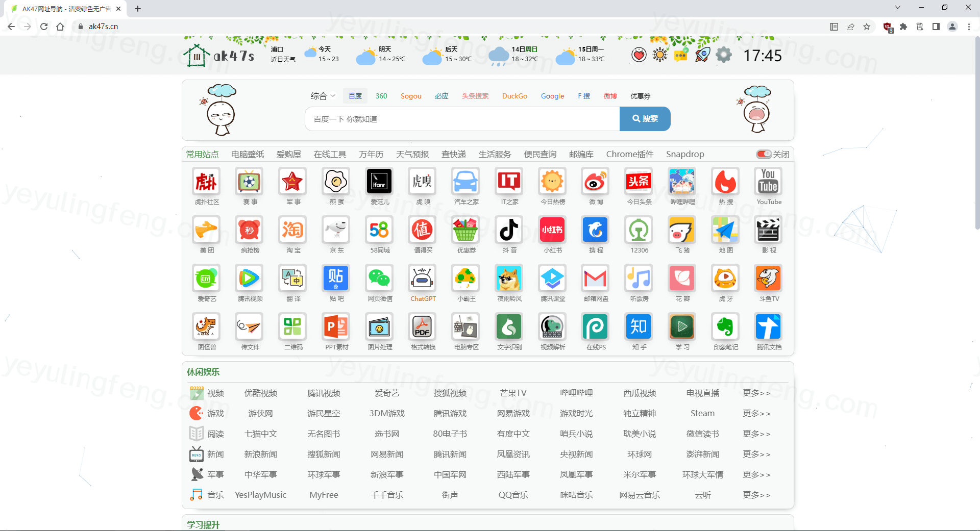Open the 腾讯视频 icon
The image size is (980, 531).
tap(249, 279)
